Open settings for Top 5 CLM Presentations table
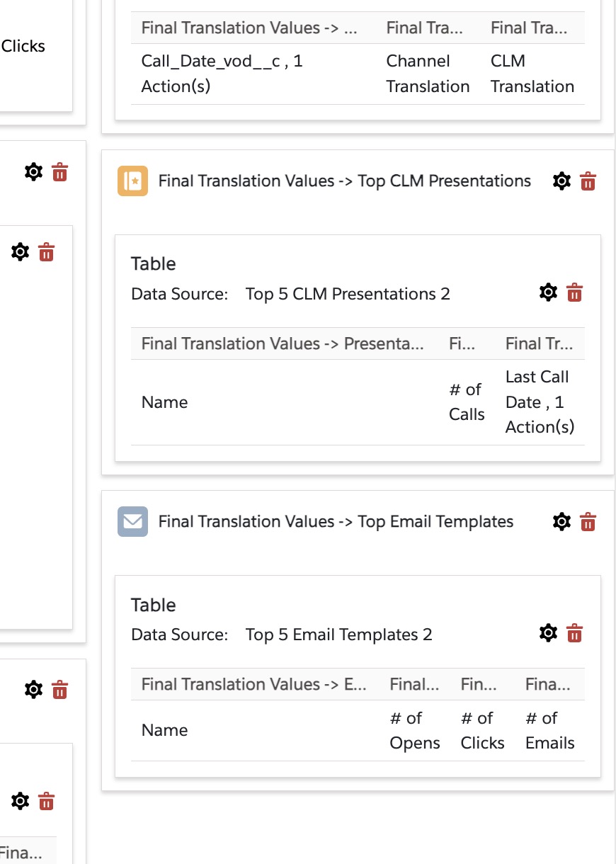 pyautogui.click(x=548, y=292)
